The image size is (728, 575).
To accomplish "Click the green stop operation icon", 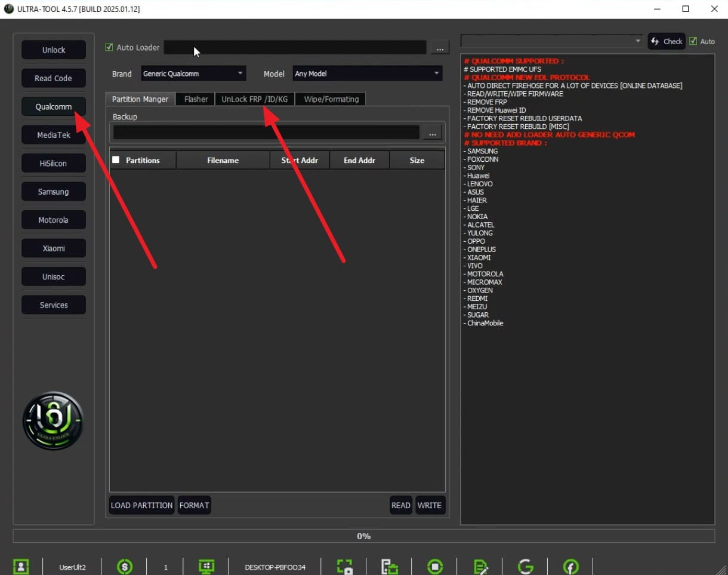I will (435, 566).
